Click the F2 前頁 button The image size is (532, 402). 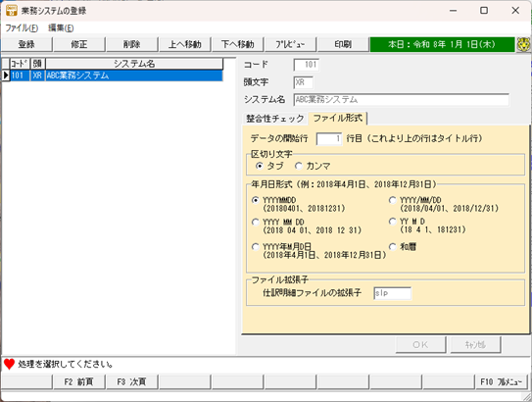(79, 382)
